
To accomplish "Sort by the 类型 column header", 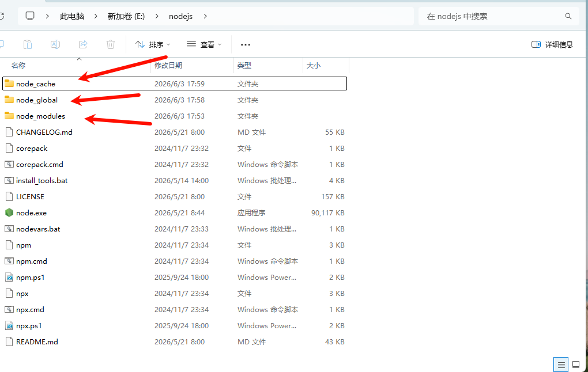I will (x=244, y=65).
